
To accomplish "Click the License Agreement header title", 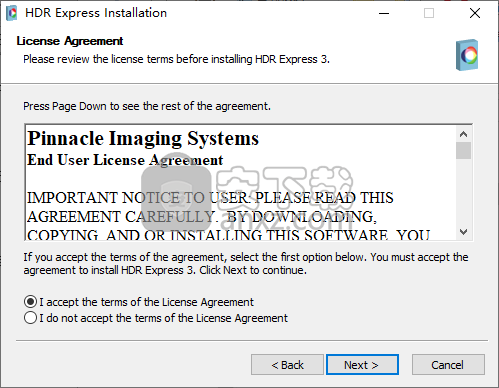I will [70, 41].
